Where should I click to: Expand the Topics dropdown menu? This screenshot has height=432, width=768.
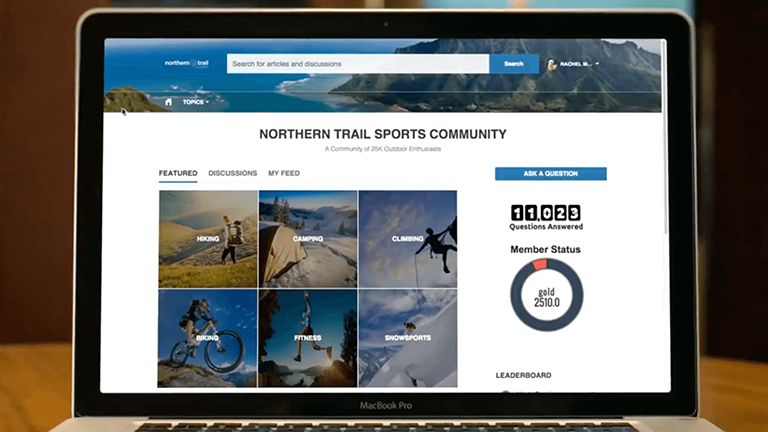[x=195, y=102]
